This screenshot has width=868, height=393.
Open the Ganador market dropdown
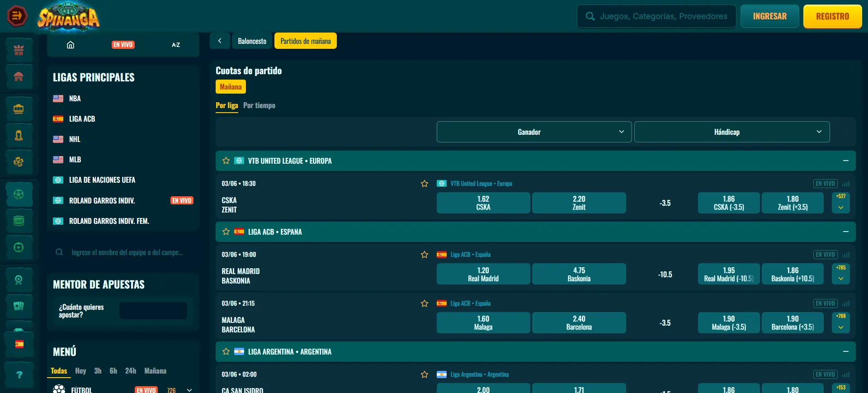pyautogui.click(x=534, y=132)
